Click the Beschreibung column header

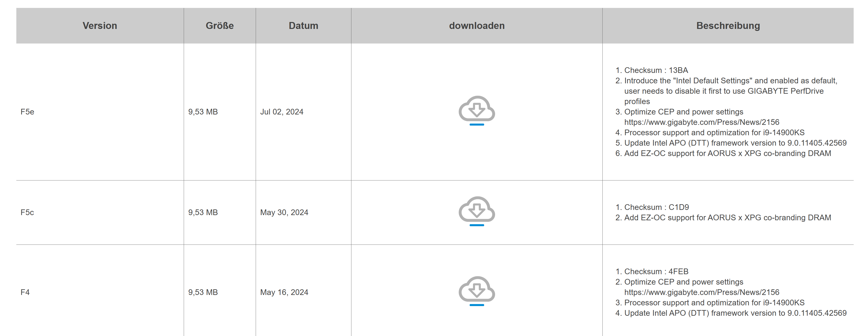tap(728, 26)
